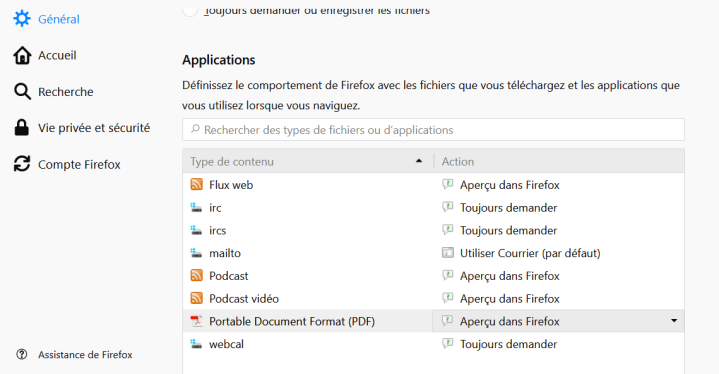Click the Flux web feed icon
719x374 pixels.
coord(196,185)
